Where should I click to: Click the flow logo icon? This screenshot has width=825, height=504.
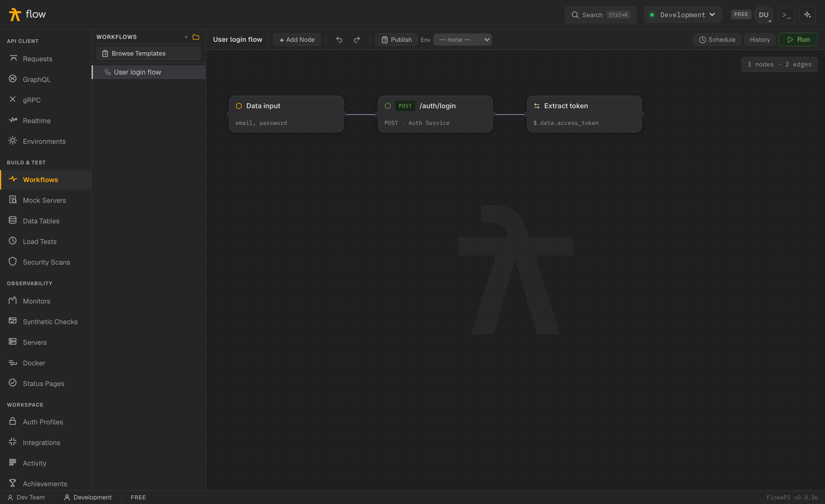(x=15, y=14)
